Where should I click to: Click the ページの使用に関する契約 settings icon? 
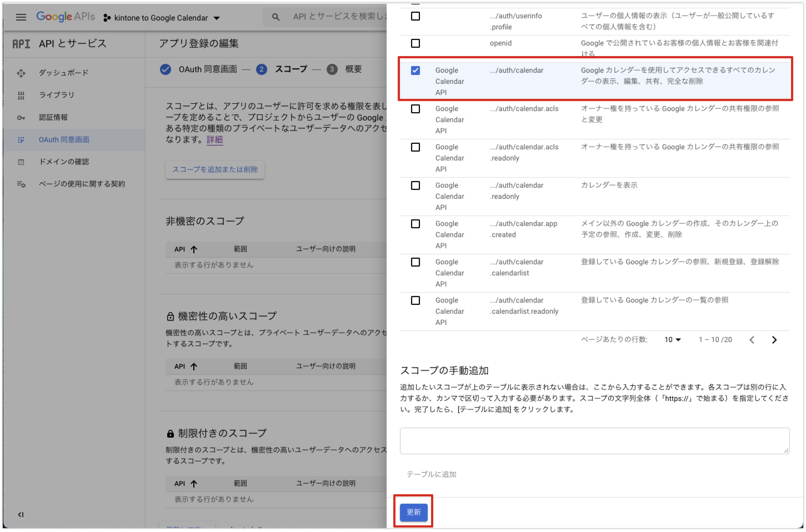(x=21, y=184)
